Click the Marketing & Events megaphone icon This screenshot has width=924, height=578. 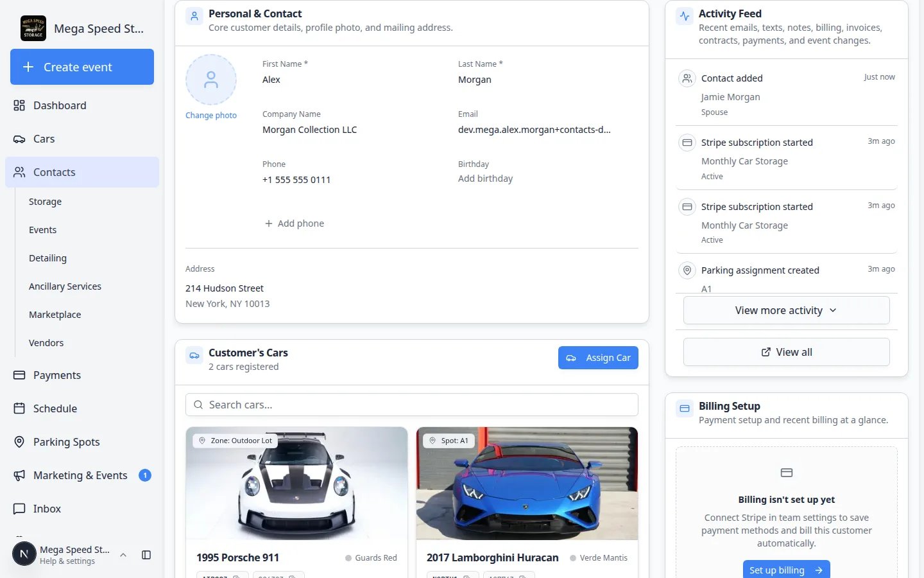click(19, 475)
